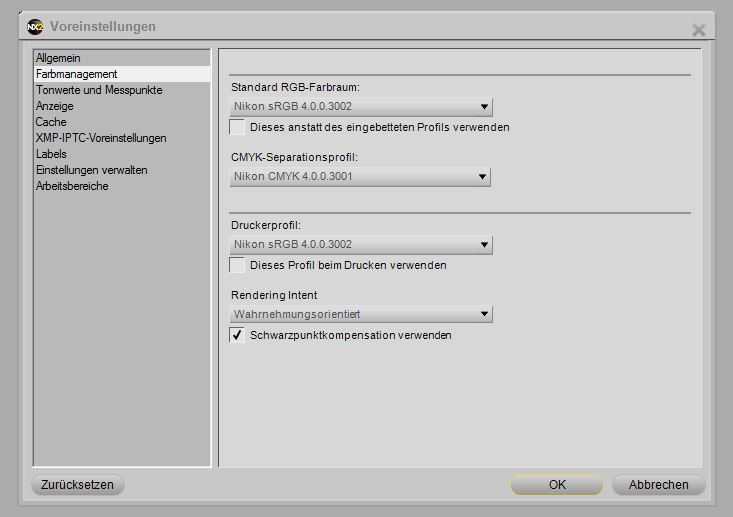Open Tonwerte und Messpunkte settings
The height and width of the screenshot is (517, 733).
[x=122, y=90]
